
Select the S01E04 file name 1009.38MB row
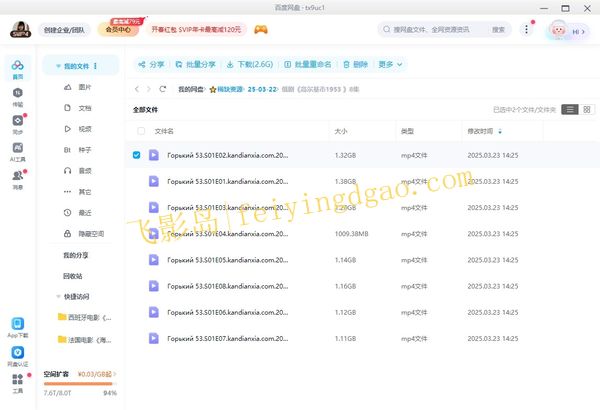click(x=362, y=234)
